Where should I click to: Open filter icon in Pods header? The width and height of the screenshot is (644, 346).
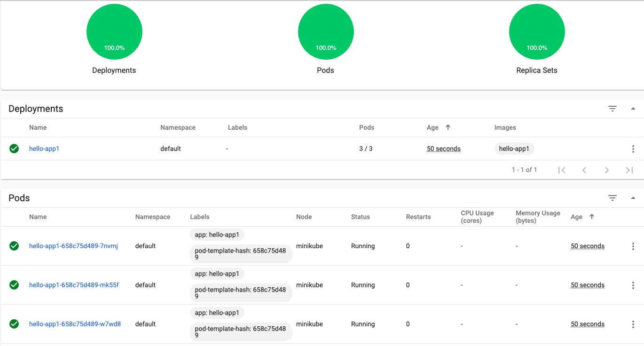coord(612,198)
